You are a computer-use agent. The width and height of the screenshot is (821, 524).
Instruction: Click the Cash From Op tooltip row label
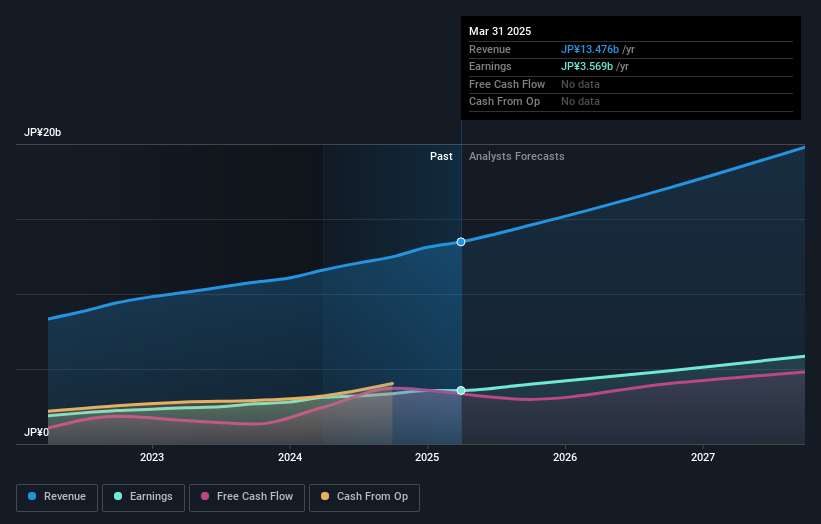click(504, 102)
